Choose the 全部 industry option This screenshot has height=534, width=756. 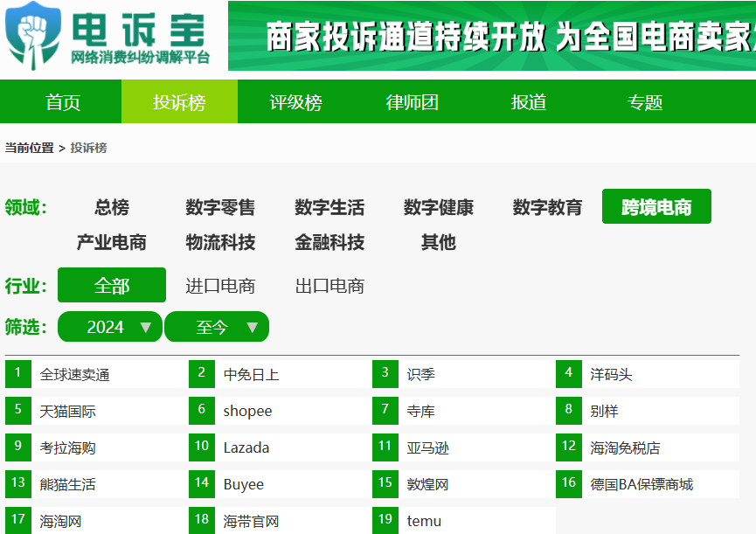pyautogui.click(x=112, y=285)
